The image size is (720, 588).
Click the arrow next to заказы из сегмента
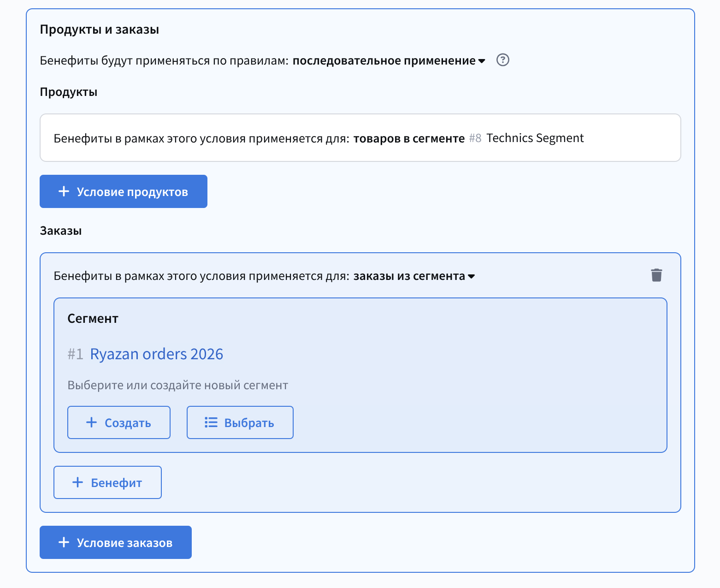[x=471, y=277]
